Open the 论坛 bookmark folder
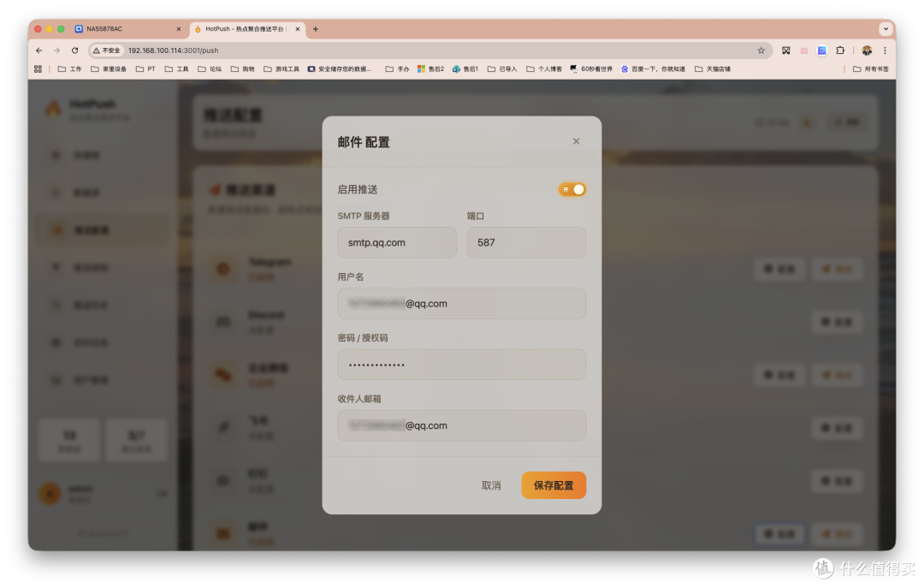The image size is (924, 588). pyautogui.click(x=210, y=69)
